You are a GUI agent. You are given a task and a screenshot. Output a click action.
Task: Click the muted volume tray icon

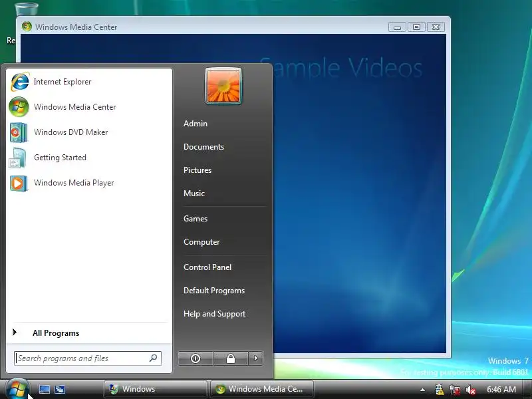pos(471,390)
